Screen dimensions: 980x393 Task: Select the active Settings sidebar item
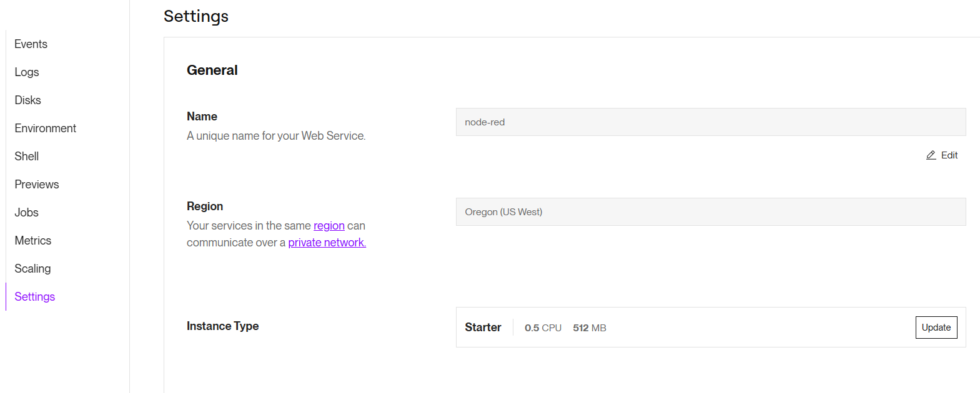[x=35, y=297]
